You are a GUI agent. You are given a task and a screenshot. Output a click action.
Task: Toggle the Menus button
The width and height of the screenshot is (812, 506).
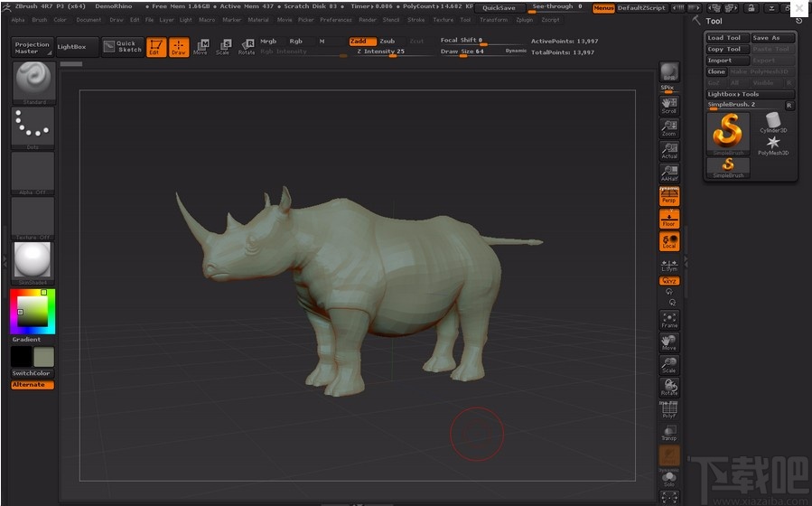pos(603,8)
